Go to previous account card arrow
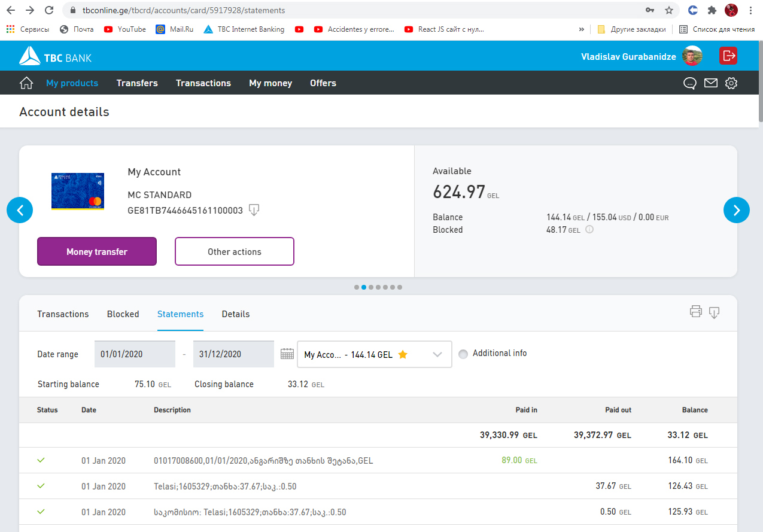Viewport: 763px width, 532px height. (x=20, y=210)
